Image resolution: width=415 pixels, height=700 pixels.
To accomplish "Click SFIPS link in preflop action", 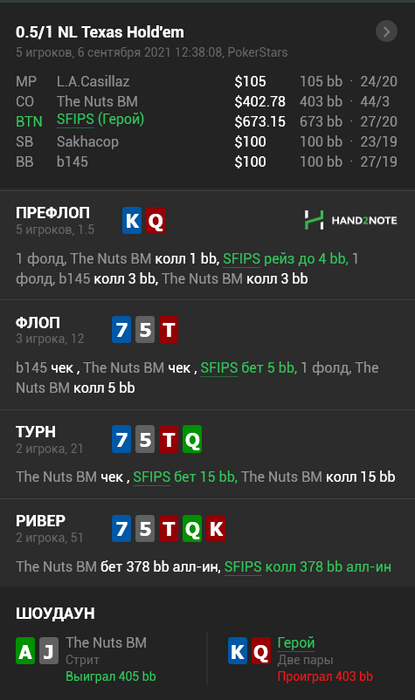I will click(x=241, y=258).
